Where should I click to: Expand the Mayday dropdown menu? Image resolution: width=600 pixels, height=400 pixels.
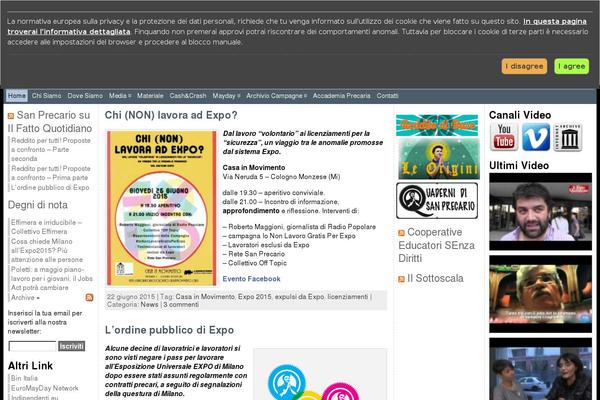[226, 96]
